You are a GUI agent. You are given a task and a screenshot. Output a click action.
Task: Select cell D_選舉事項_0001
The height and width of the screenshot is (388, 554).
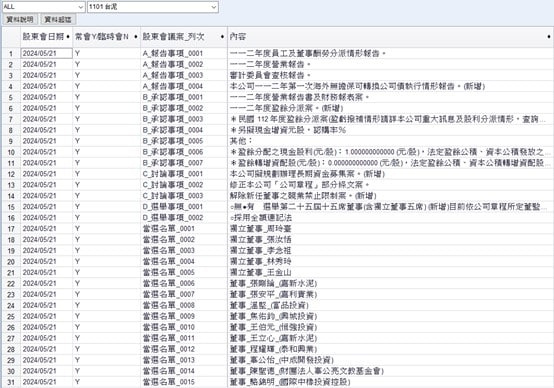point(184,207)
